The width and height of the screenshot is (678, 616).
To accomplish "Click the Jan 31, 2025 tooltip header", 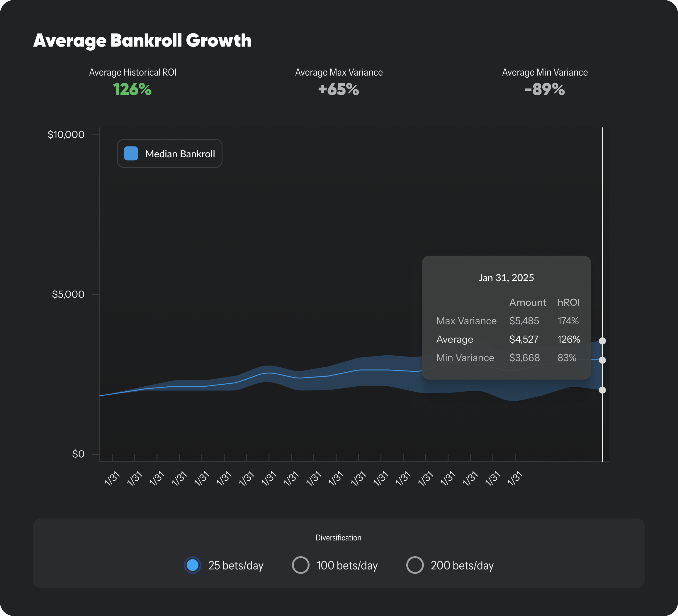I will (506, 278).
